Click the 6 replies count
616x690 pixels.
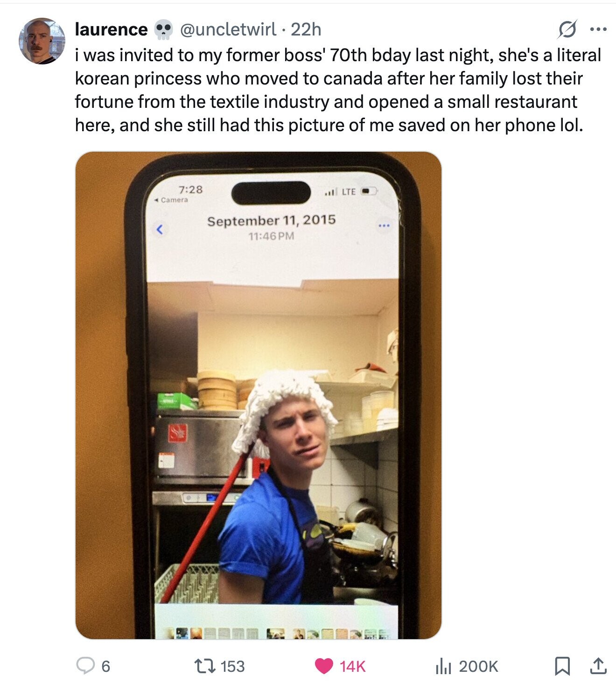pyautogui.click(x=106, y=666)
